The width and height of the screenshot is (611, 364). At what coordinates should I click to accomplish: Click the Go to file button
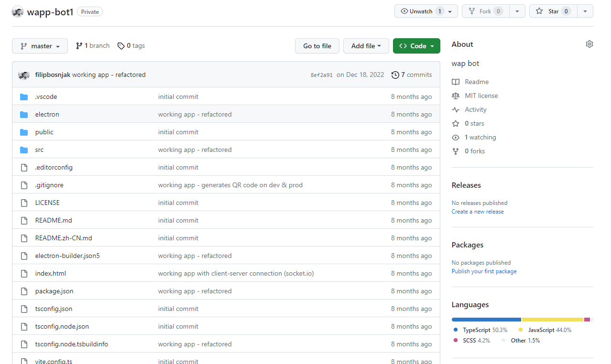[317, 46]
